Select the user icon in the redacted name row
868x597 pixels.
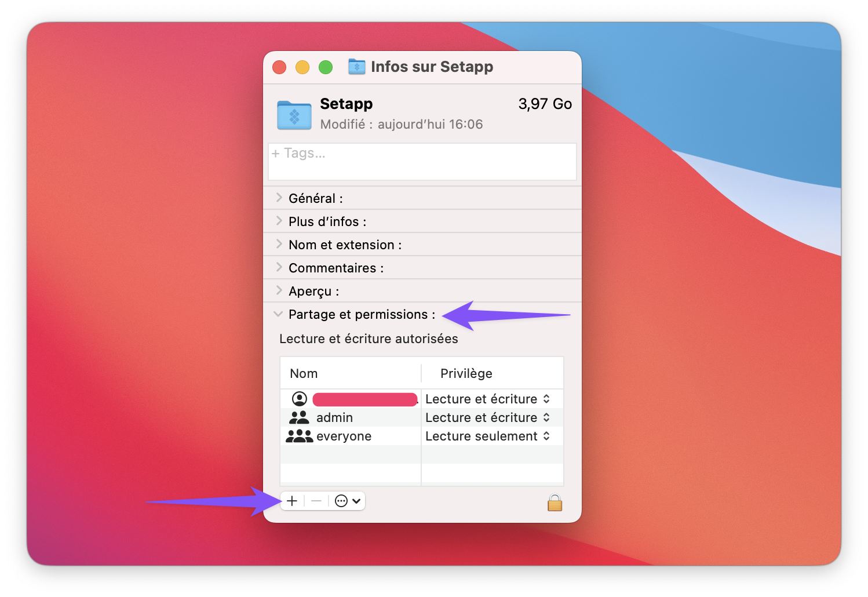[x=300, y=399]
